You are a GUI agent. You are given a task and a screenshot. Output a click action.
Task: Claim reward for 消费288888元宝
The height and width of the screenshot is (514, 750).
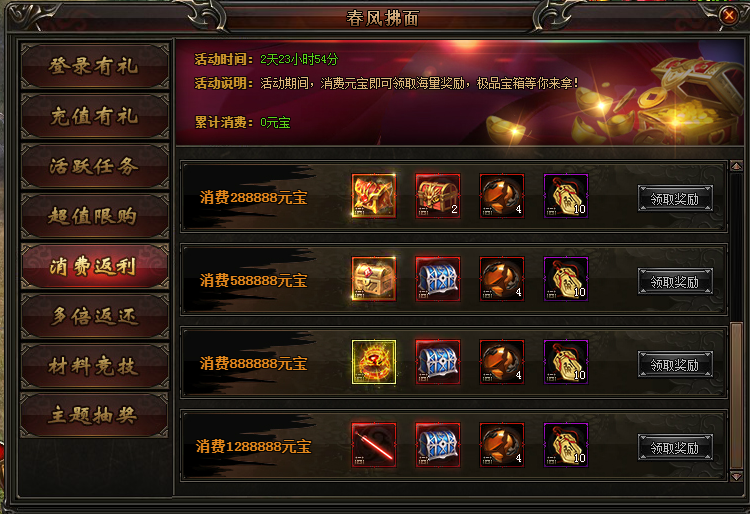[675, 198]
